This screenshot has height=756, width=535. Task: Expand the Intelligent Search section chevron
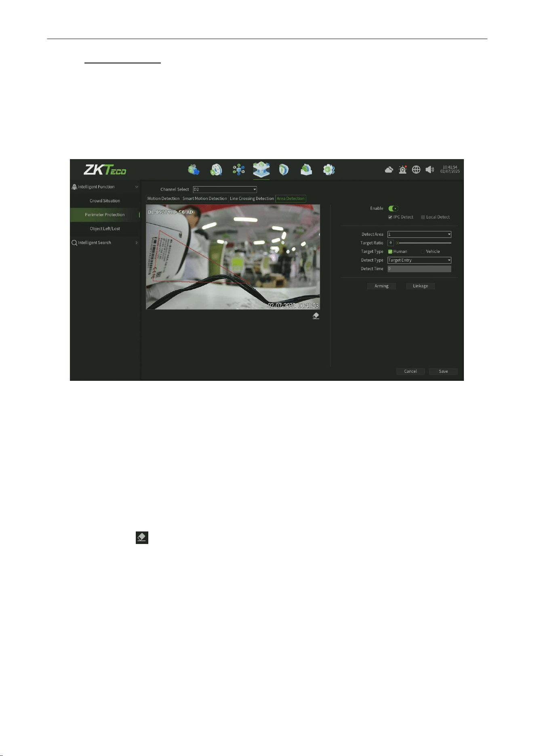click(137, 243)
